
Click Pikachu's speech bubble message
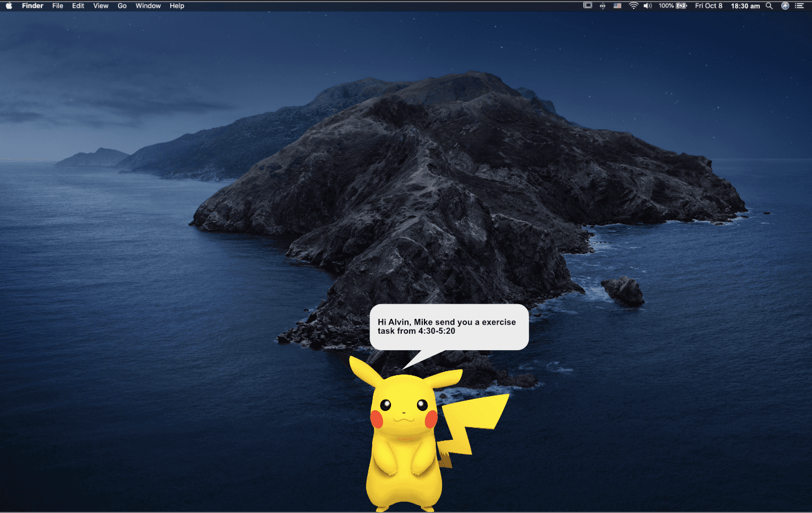449,327
